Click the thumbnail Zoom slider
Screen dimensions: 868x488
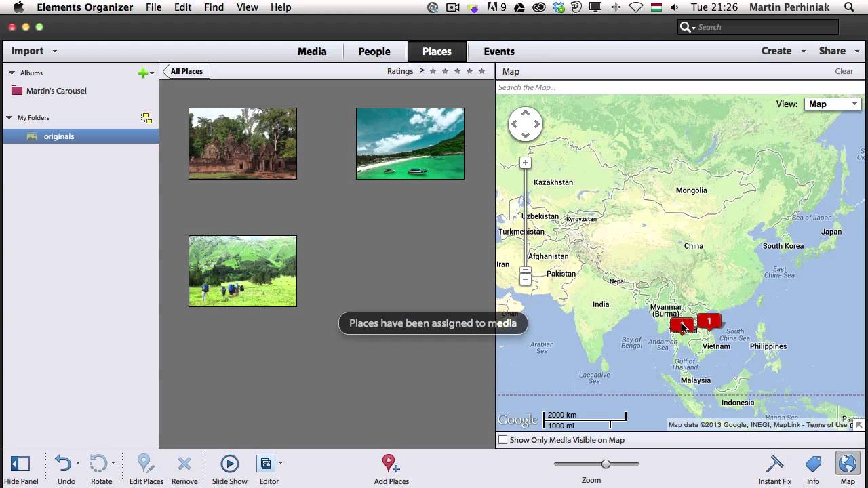[x=597, y=464]
